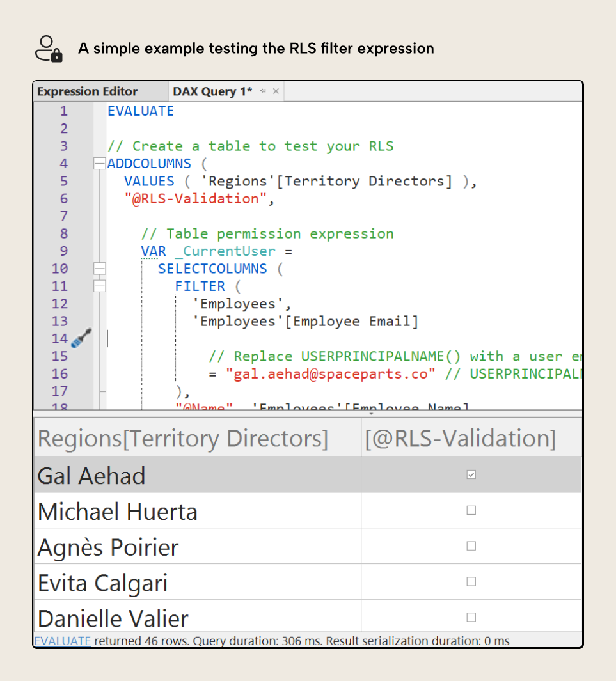
Task: Collapse the SELECTCOLUMNS fold marker on line 10
Action: click(99, 269)
